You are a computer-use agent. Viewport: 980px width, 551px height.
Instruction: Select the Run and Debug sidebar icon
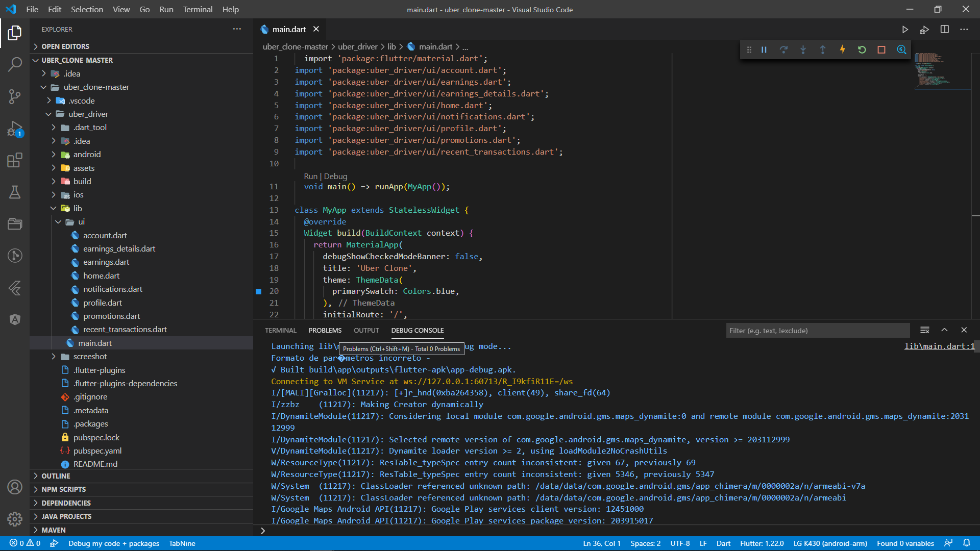click(x=15, y=128)
